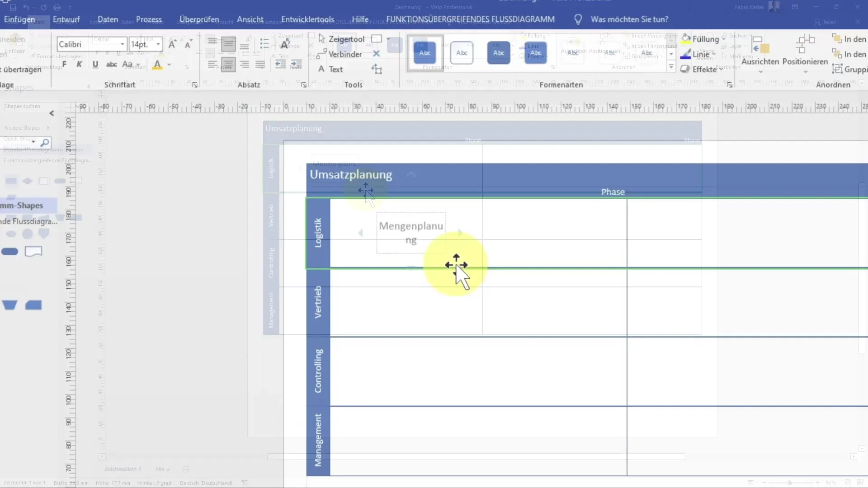The width and height of the screenshot is (868, 488).
Task: Select the Text tool
Action: coord(330,69)
